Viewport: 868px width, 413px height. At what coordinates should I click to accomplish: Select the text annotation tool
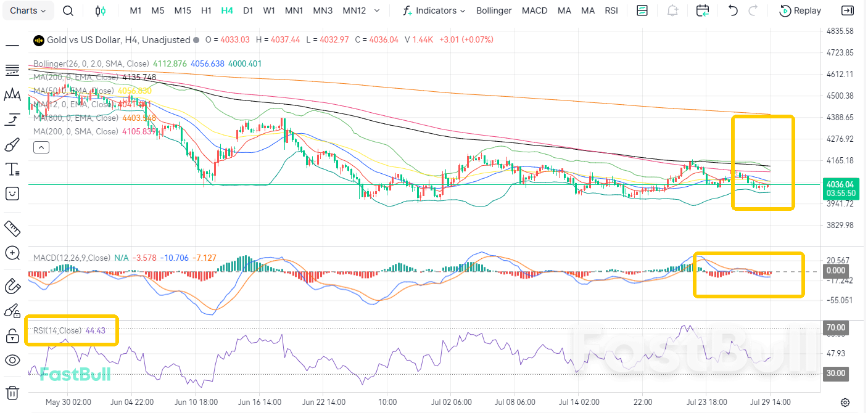[12, 169]
